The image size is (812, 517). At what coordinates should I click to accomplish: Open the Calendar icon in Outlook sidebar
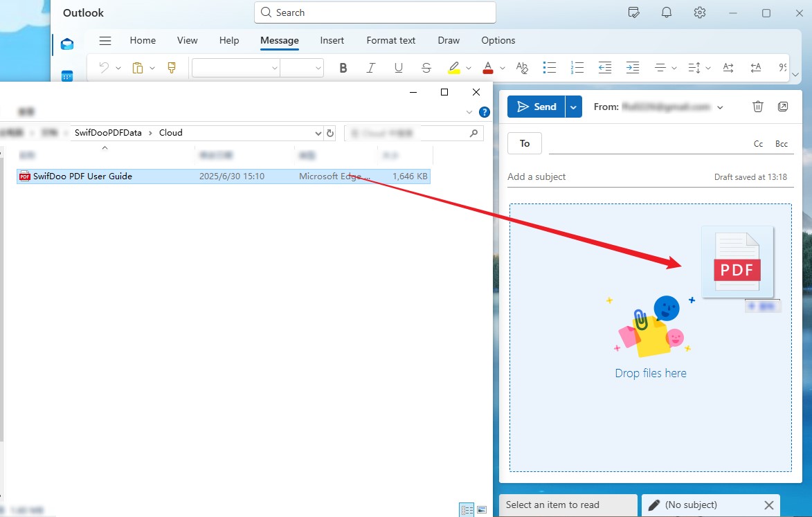tap(67, 76)
